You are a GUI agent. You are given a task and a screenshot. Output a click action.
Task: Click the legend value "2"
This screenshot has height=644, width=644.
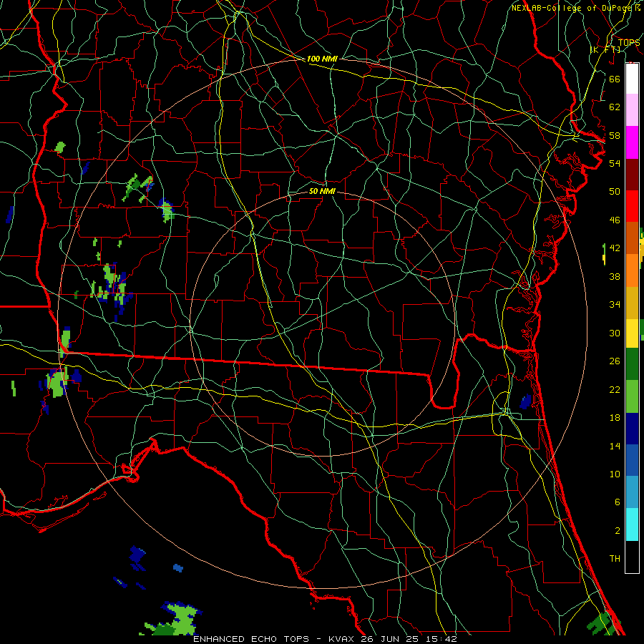[x=617, y=531]
